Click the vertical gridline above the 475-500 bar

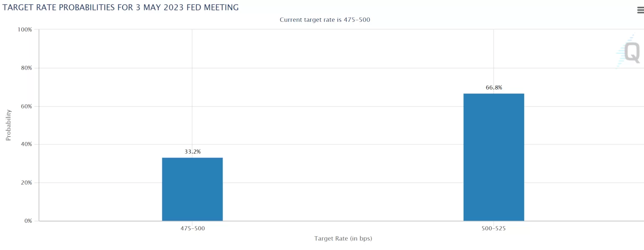point(192,84)
